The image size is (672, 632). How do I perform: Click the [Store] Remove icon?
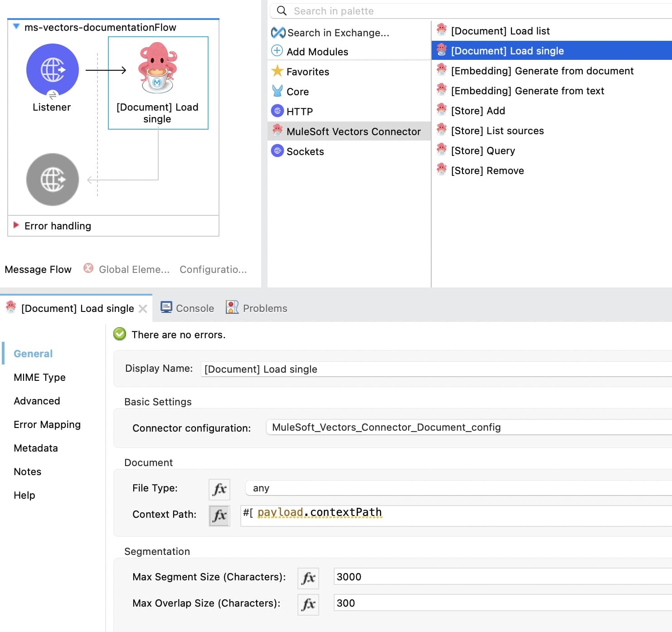(x=442, y=170)
